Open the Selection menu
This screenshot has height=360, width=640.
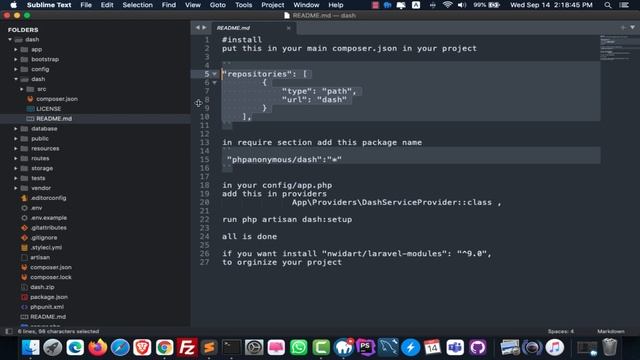138,5
